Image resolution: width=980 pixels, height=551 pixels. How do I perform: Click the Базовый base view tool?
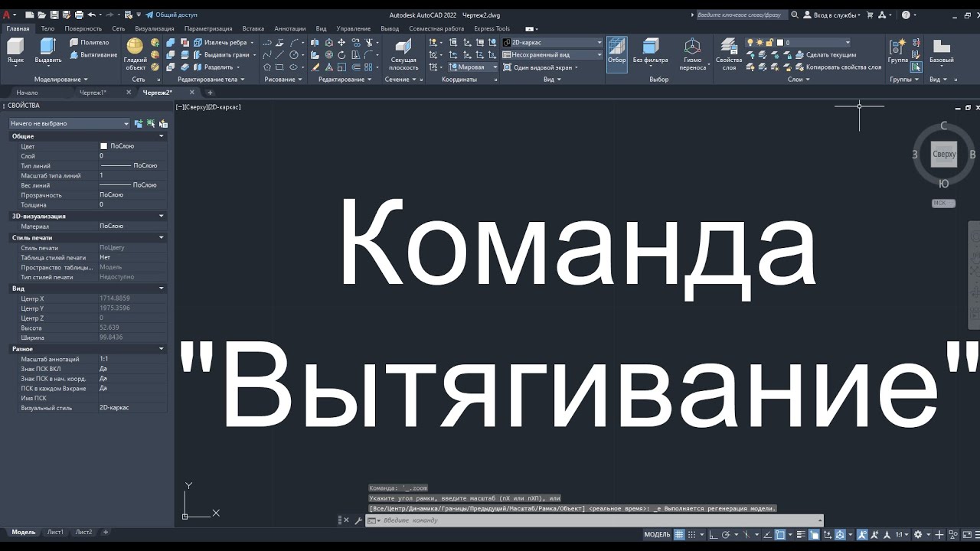(x=941, y=51)
